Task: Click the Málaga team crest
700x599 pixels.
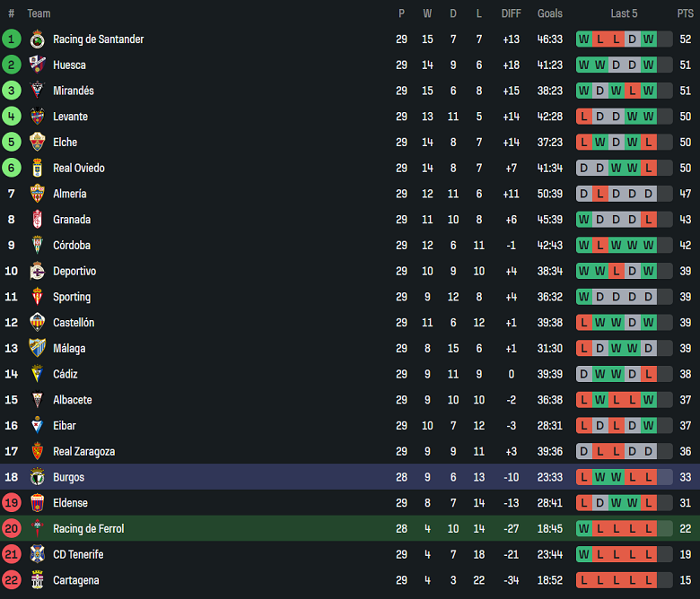Action: (x=37, y=348)
